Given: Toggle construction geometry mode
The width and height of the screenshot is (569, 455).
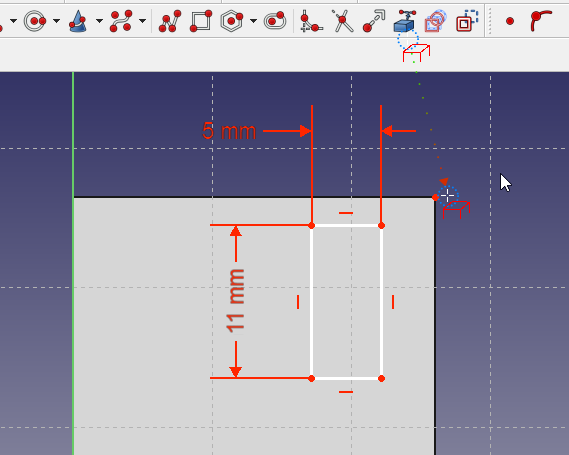Looking at the screenshot, I should tap(467, 21).
